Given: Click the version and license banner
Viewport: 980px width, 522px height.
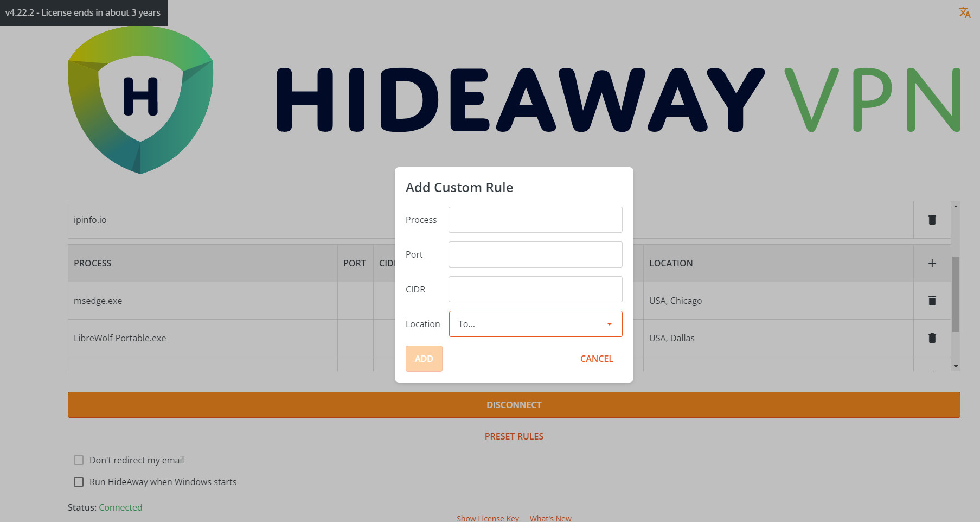Looking at the screenshot, I should 84,12.
